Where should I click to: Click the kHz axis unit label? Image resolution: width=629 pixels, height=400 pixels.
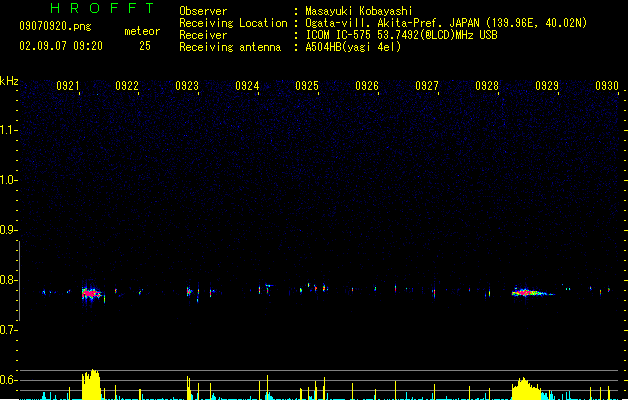pos(9,81)
